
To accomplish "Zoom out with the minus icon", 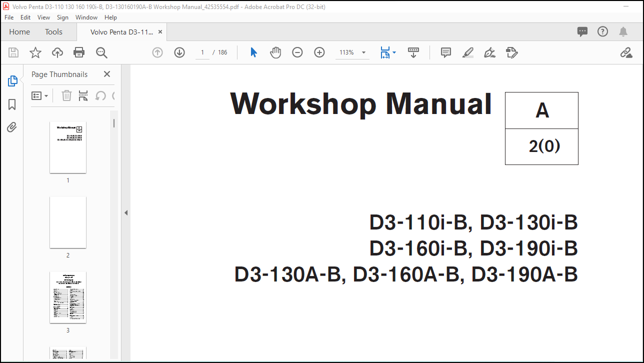I will (297, 52).
